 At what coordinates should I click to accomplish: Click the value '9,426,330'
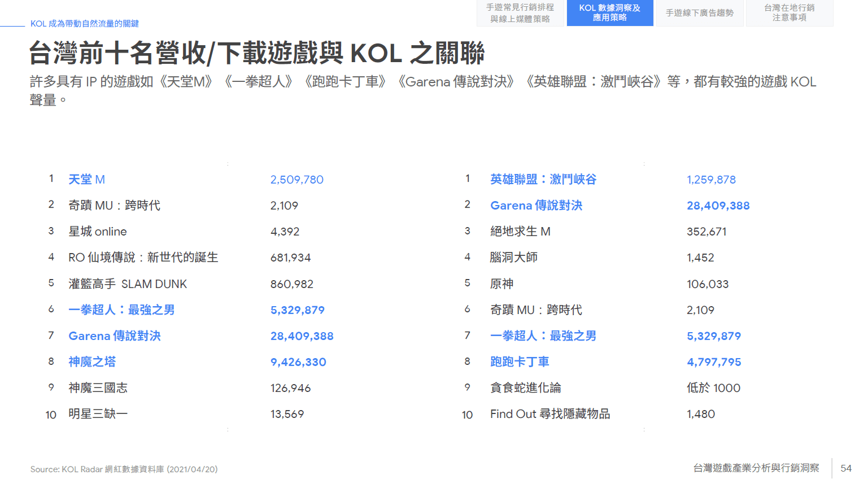(x=298, y=362)
